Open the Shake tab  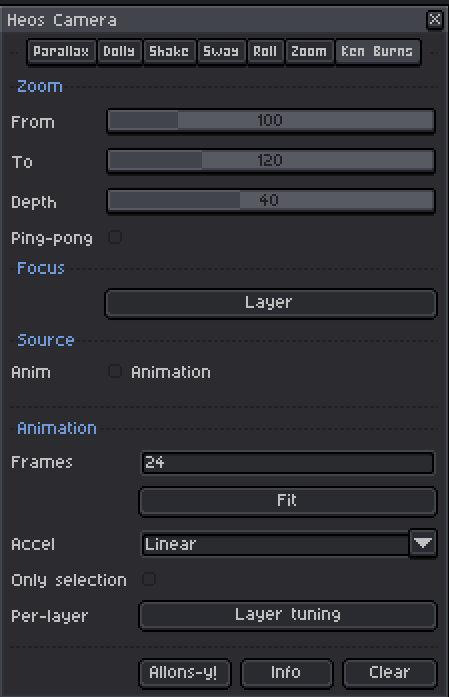[169, 52]
